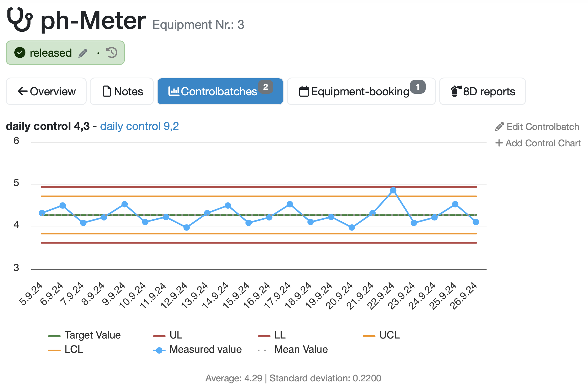Image resolution: width=588 pixels, height=388 pixels.
Task: Click UCL orange color swatch in legend
Action: pyautogui.click(x=369, y=336)
